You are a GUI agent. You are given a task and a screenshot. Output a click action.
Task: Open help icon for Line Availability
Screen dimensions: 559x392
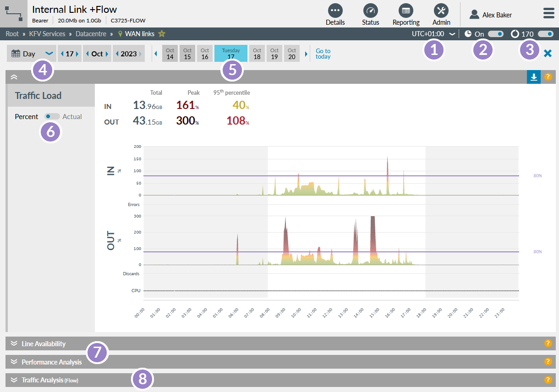(x=548, y=343)
